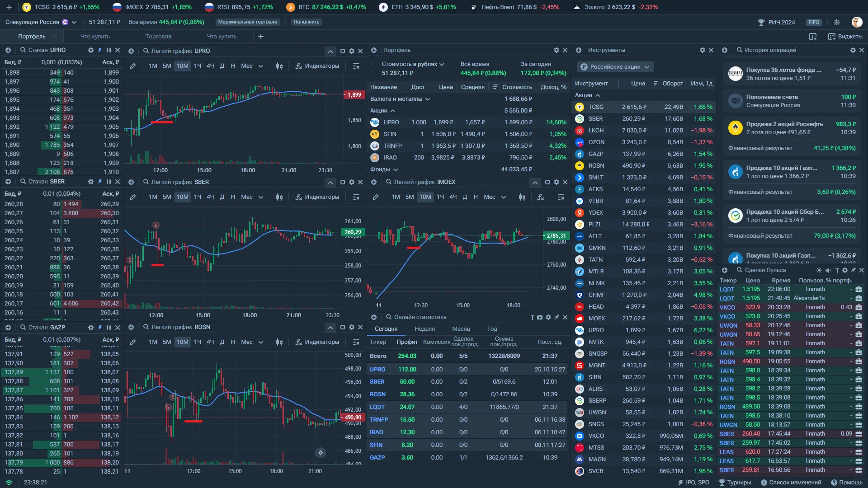Click the Пополнить button

[306, 22]
